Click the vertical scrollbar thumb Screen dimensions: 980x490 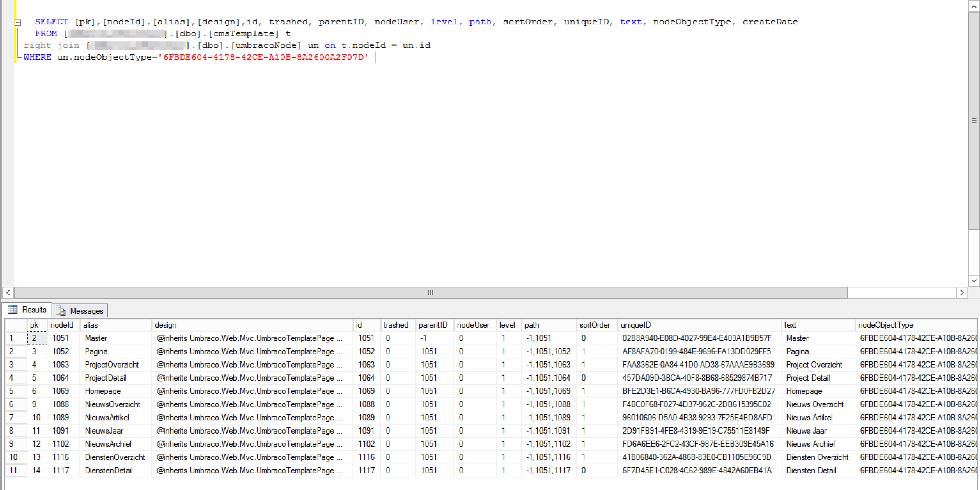[x=974, y=120]
